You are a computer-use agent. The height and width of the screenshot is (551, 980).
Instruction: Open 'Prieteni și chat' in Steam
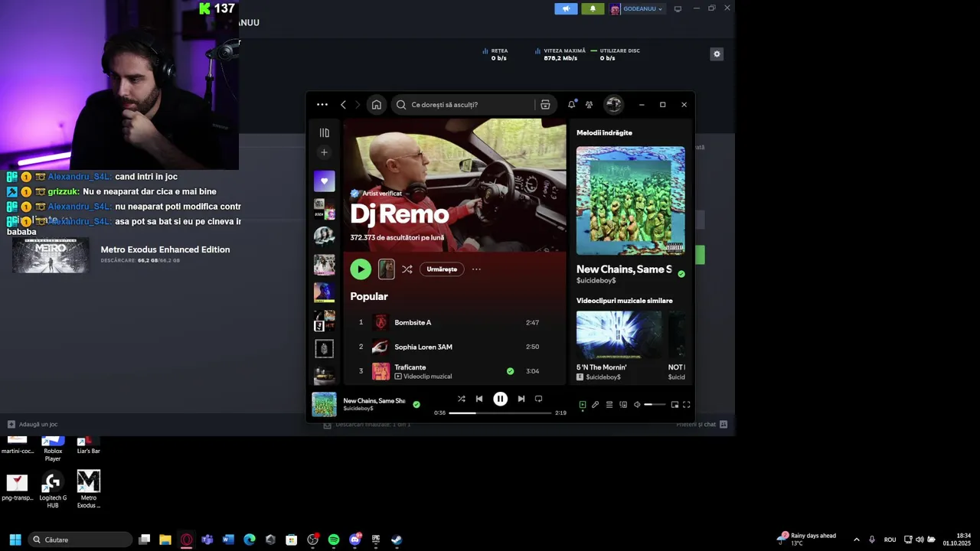tap(701, 424)
